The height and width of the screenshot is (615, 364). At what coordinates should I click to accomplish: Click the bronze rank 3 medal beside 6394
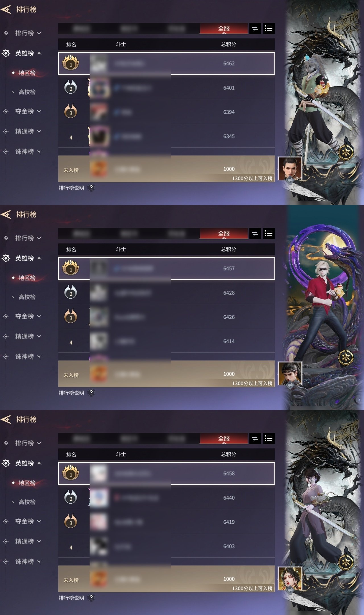[71, 111]
